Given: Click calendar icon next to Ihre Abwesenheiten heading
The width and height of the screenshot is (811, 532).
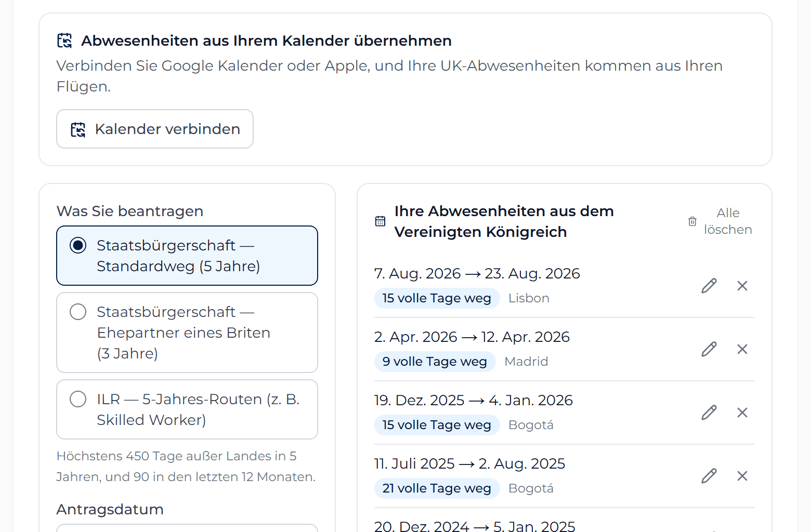Looking at the screenshot, I should pos(381,221).
